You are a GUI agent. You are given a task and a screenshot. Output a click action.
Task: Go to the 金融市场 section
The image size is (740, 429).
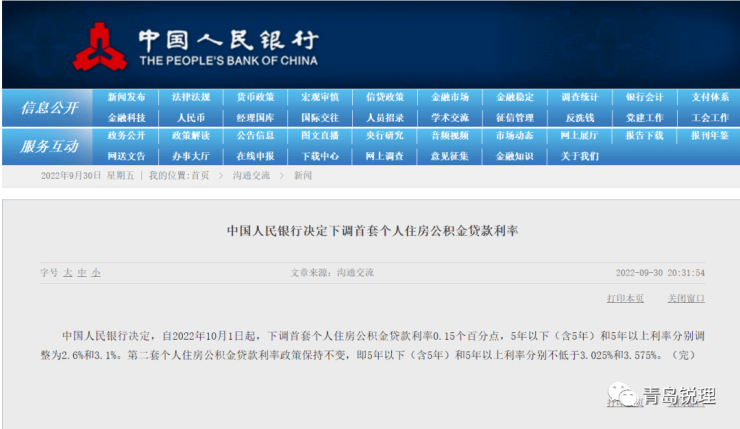(449, 98)
